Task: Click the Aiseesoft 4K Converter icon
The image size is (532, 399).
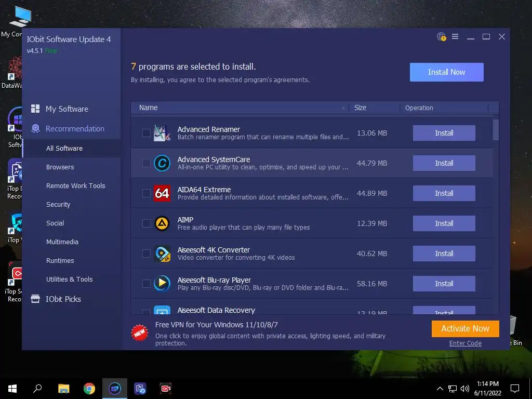Action: tap(162, 254)
